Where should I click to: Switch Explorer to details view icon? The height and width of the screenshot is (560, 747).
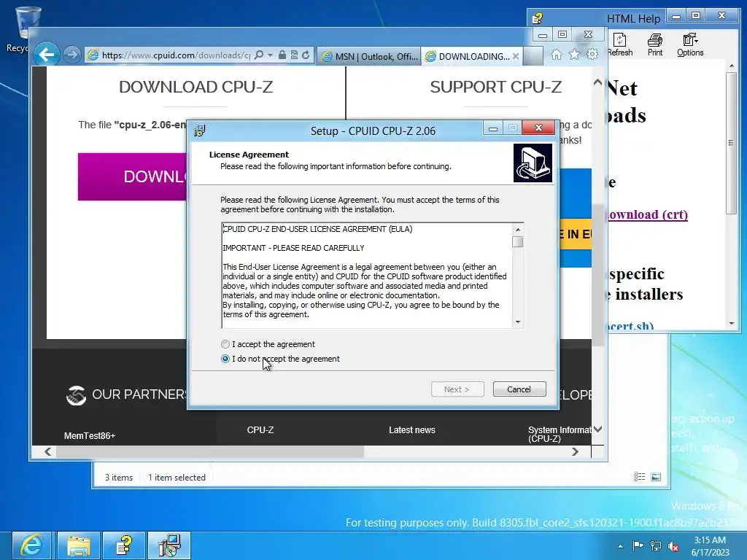tap(639, 477)
